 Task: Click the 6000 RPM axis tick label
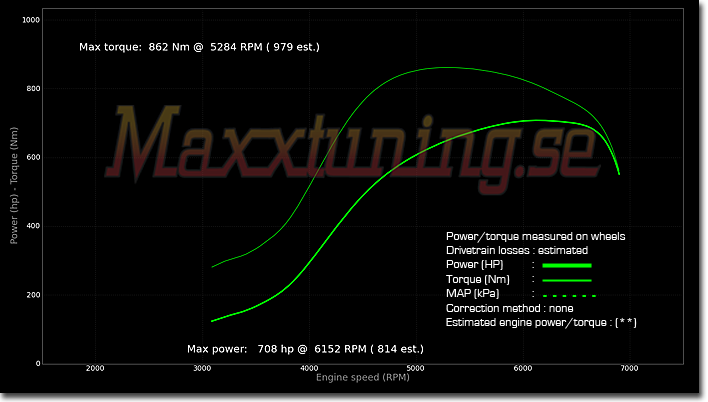522,369
